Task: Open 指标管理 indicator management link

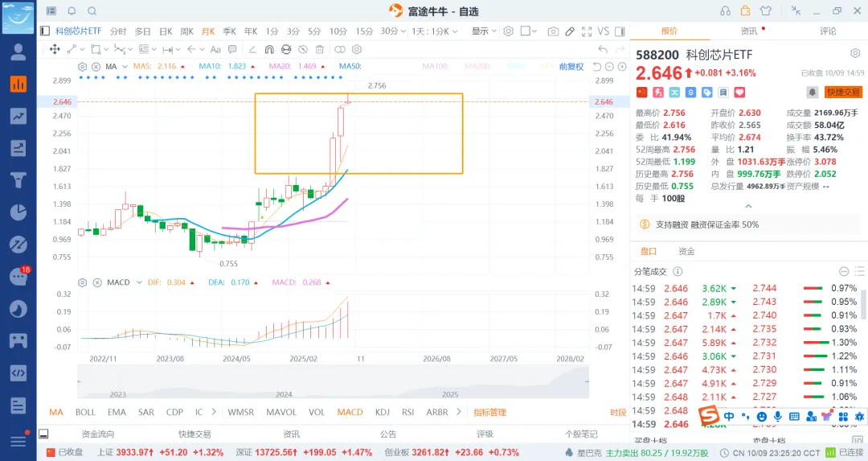Action: 490,412
